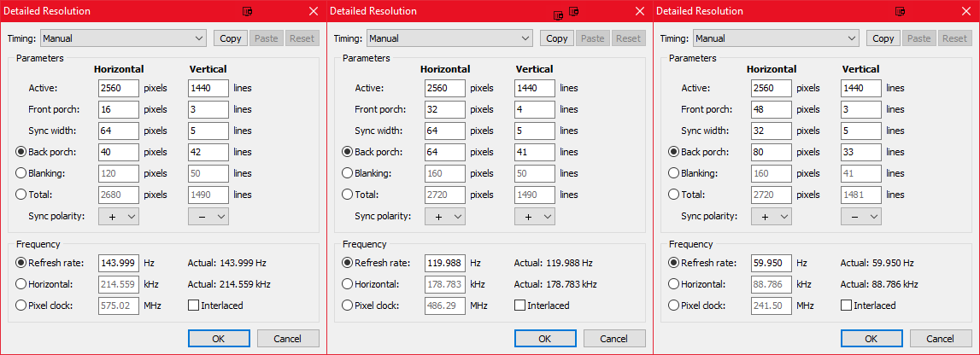Click the title bar icon in the 59.950 Hz dialog
980x355 pixels.
click(899, 12)
